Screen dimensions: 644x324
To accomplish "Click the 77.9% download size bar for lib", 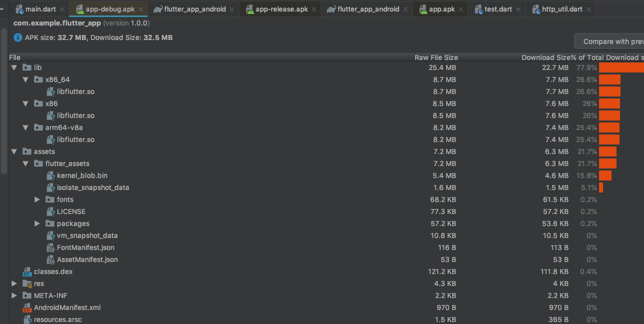I will [622, 67].
